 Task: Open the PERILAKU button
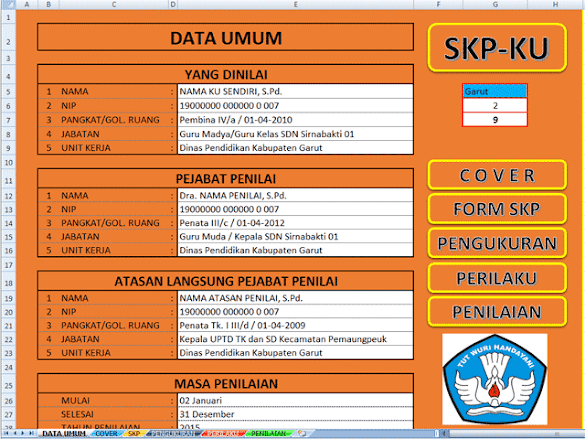click(x=497, y=278)
